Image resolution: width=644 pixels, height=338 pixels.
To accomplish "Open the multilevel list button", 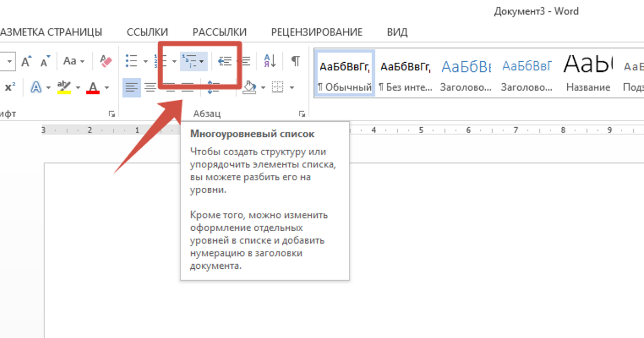I will point(193,62).
